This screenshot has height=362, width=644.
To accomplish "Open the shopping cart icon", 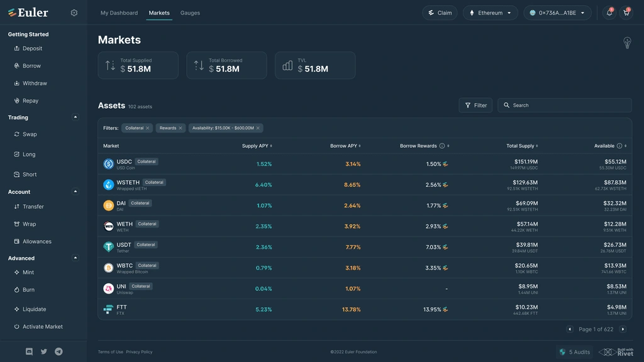I will (x=626, y=13).
